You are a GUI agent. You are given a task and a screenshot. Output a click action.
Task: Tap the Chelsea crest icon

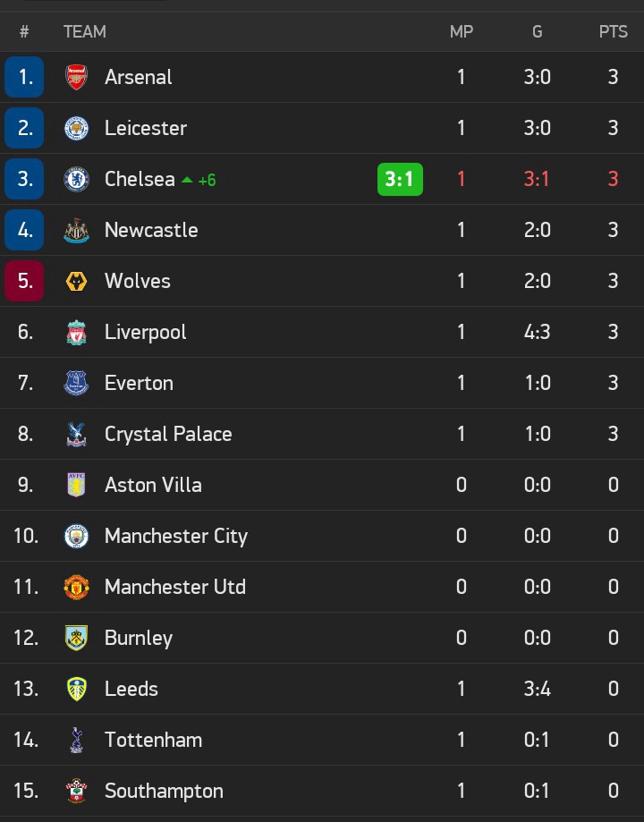[76, 179]
